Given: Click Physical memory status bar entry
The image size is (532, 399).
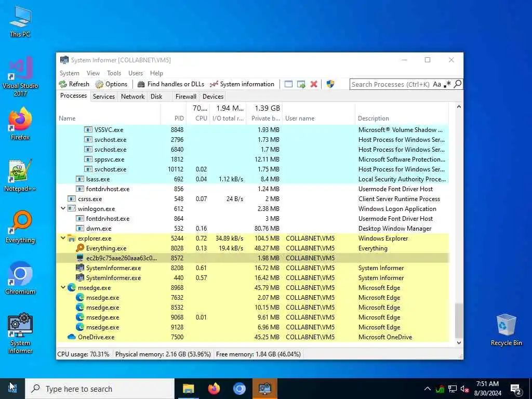Looking at the screenshot, I should tap(163, 354).
